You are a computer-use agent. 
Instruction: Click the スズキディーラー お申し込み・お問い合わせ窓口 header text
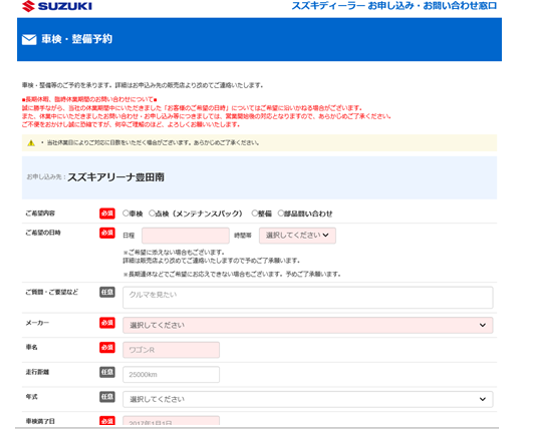pos(394,6)
